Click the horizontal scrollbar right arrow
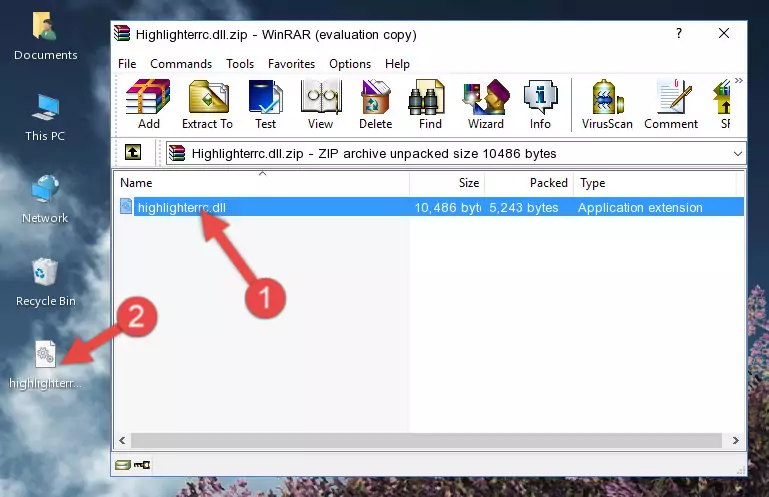This screenshot has width=769, height=497. [x=735, y=440]
